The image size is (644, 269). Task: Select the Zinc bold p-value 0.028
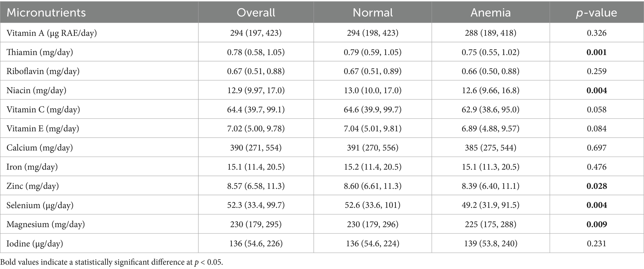[x=596, y=186]
